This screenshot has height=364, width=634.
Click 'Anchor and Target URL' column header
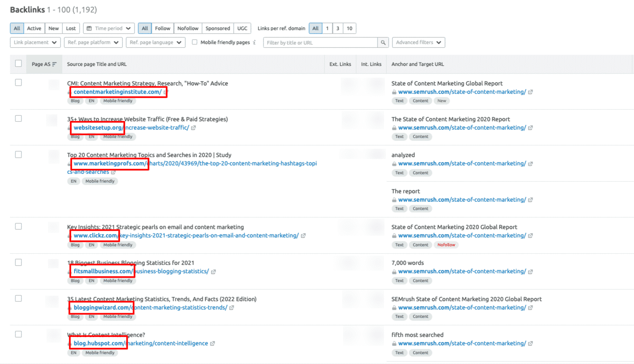pyautogui.click(x=418, y=65)
